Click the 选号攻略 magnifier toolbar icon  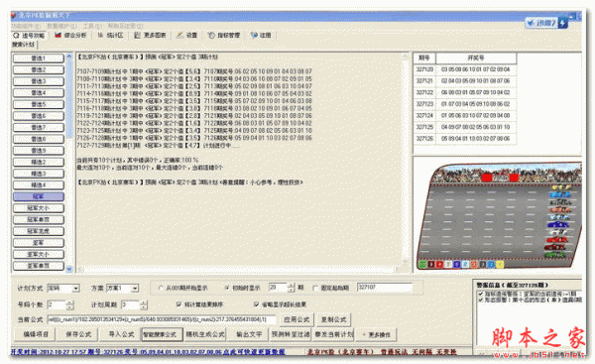tap(16, 36)
